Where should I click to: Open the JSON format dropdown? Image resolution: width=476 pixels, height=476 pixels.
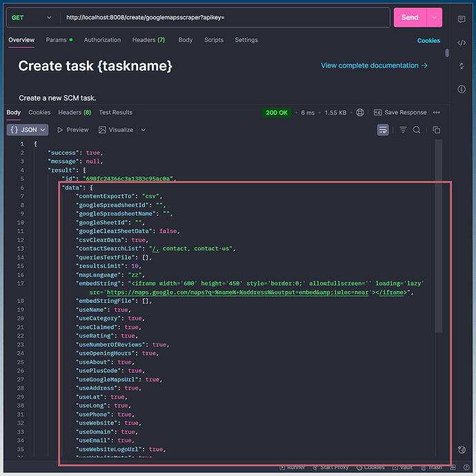pos(28,130)
